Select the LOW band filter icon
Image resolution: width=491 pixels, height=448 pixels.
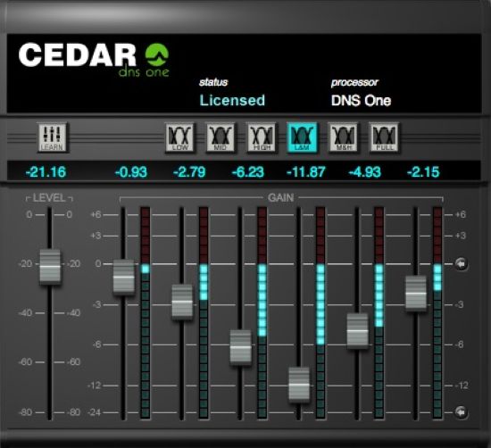point(180,137)
